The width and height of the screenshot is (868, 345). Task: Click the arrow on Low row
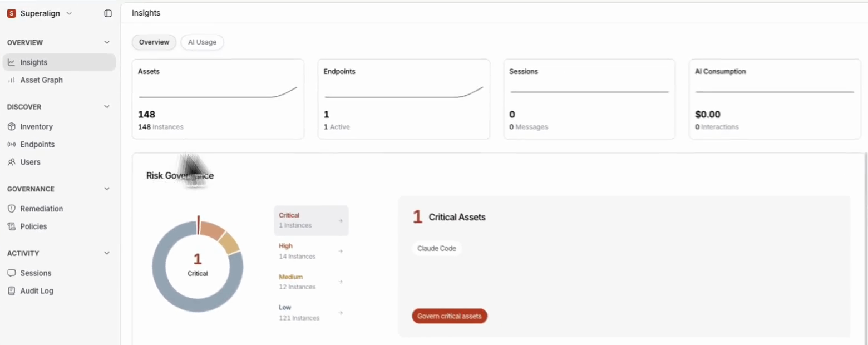pyautogui.click(x=341, y=313)
